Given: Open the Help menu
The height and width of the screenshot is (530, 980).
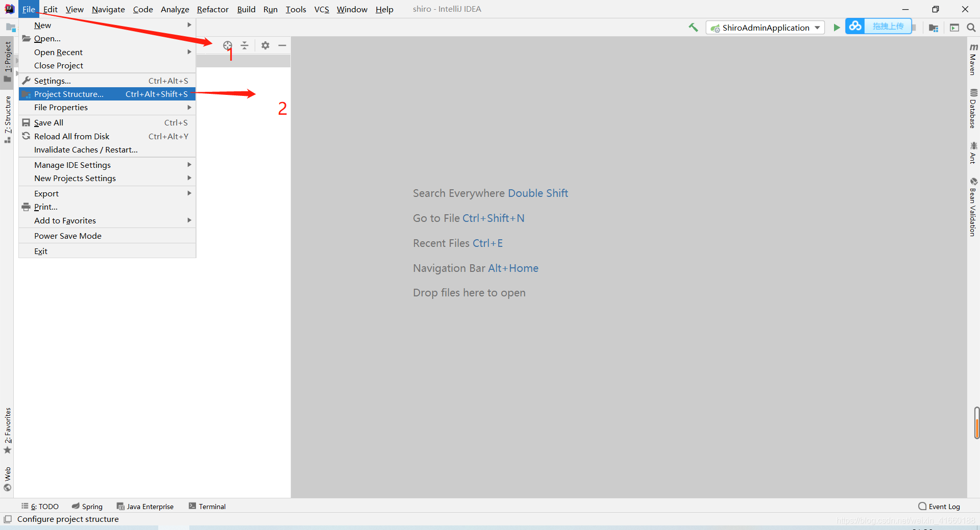Looking at the screenshot, I should (x=384, y=9).
